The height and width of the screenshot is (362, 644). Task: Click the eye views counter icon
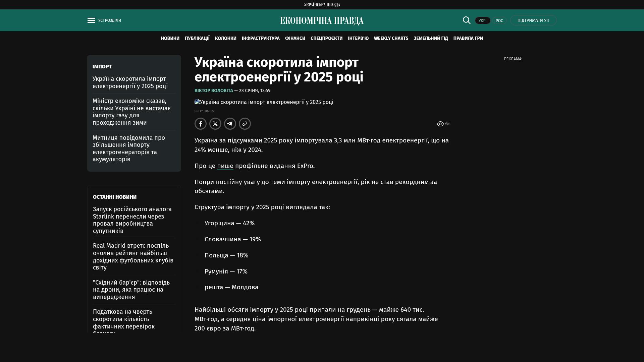coord(440,124)
